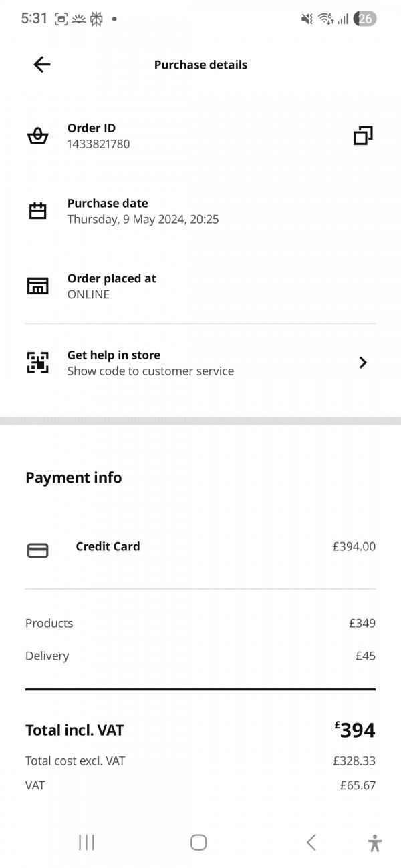Open recent apps navigation button

point(86,843)
